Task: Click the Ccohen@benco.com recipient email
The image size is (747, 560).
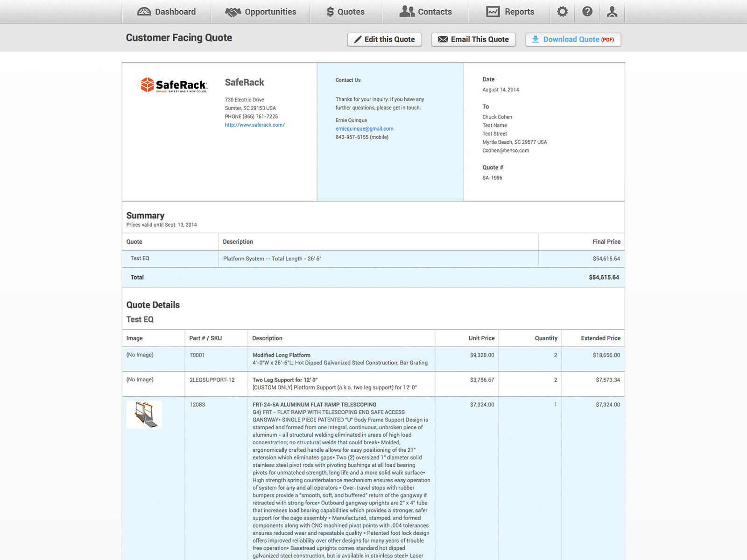Action: click(506, 151)
